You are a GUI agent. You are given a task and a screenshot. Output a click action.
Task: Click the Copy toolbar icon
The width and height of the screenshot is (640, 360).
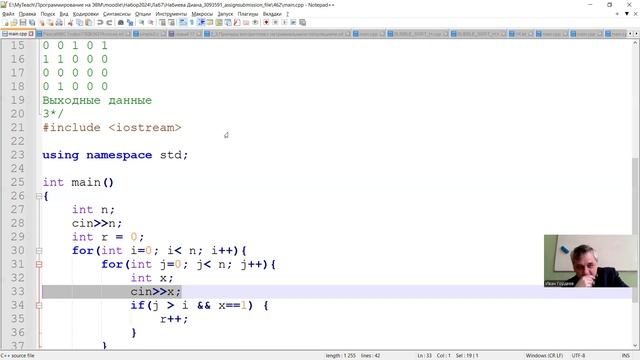tap(80, 22)
